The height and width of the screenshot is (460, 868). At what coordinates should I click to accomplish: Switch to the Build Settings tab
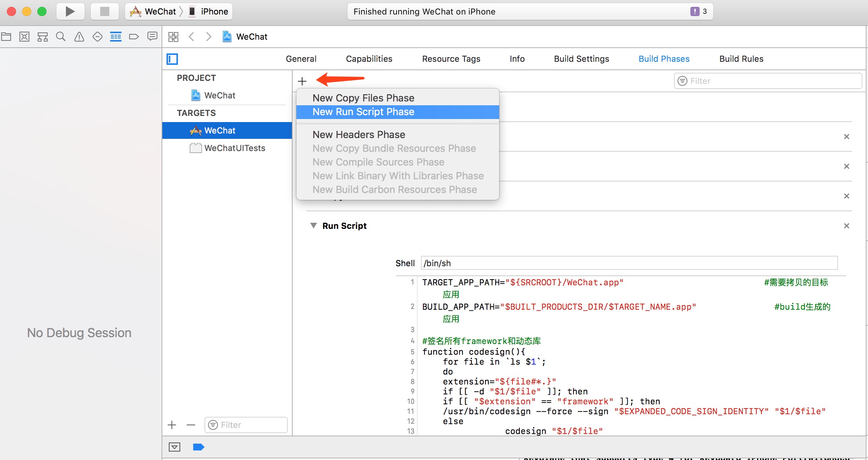(581, 59)
